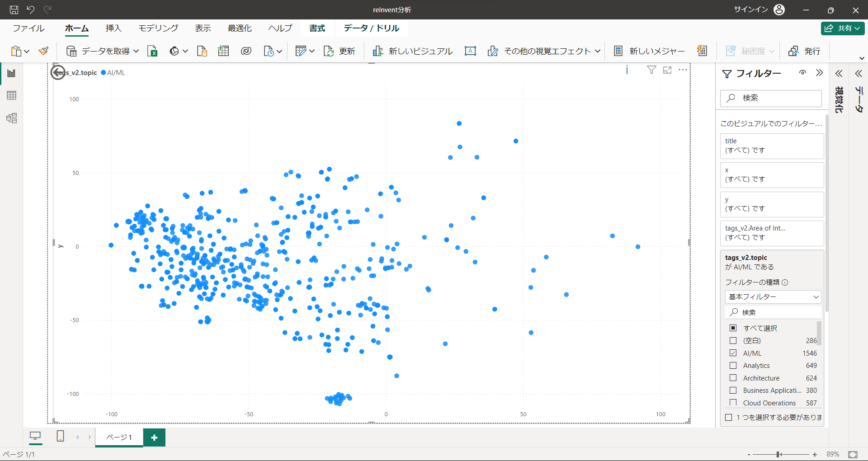Open the ファイル menu
This screenshot has width=868, height=461.
(x=28, y=28)
